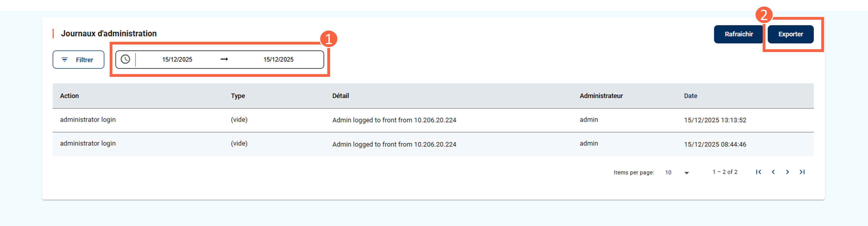This screenshot has width=868, height=226.
Task: Click the clock icon in date range
Action: [125, 59]
